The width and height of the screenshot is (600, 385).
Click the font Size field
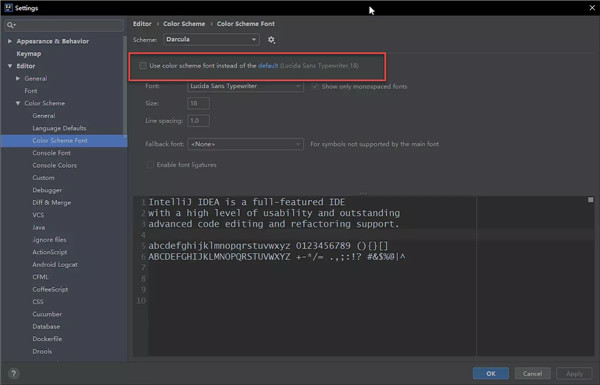click(x=198, y=103)
